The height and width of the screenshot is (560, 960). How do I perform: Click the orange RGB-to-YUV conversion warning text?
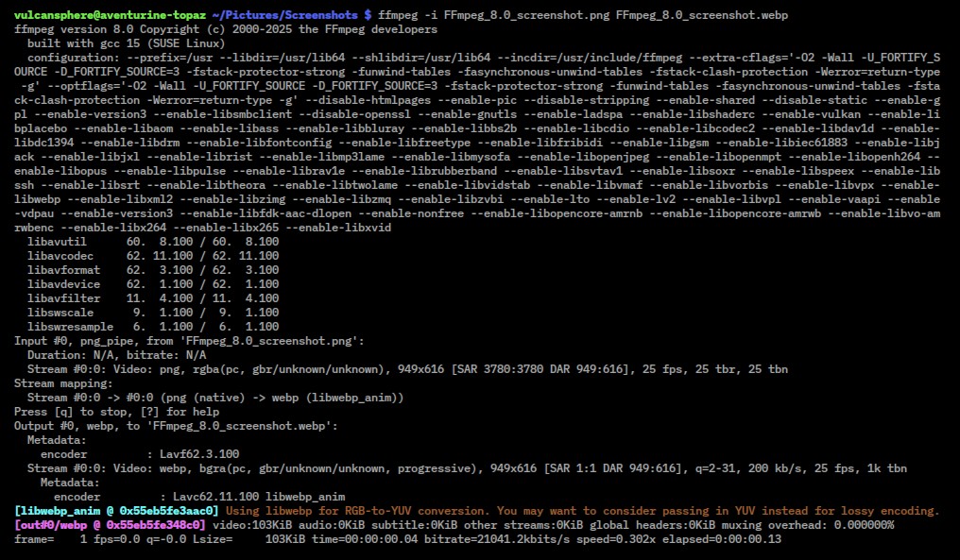pos(582,511)
